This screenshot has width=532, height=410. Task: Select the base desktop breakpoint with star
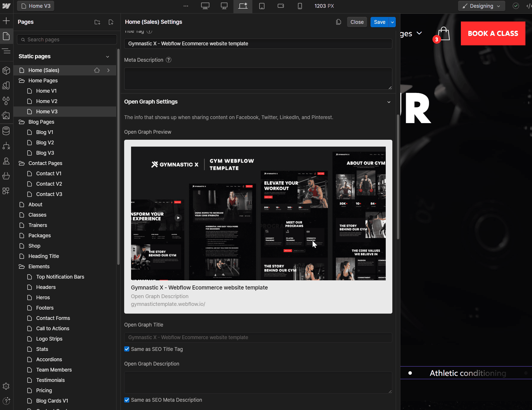click(243, 6)
